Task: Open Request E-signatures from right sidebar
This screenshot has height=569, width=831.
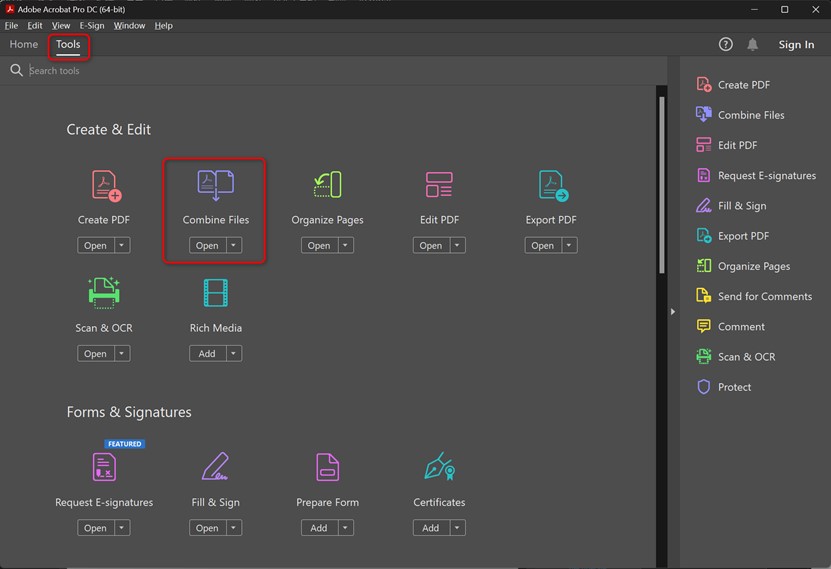Action: [756, 175]
